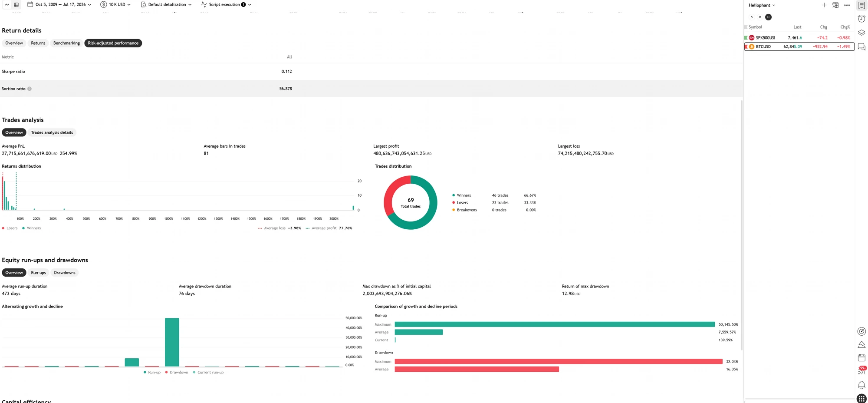Click the green flag on the SPX500USD row

point(746,38)
